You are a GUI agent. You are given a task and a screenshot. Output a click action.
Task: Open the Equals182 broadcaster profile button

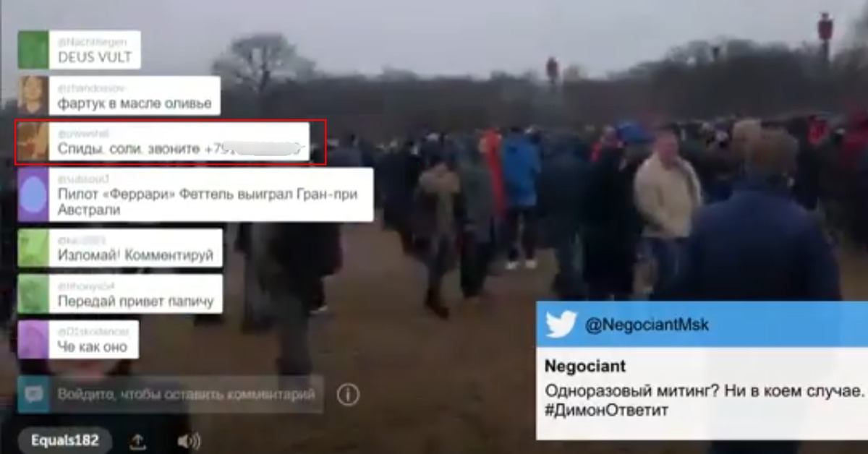pos(66,440)
